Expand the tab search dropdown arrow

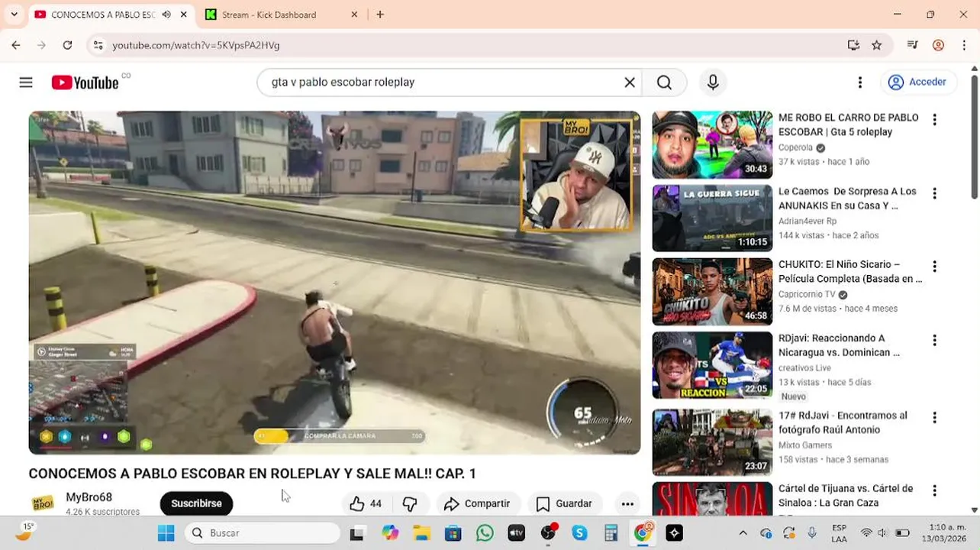coord(14,15)
